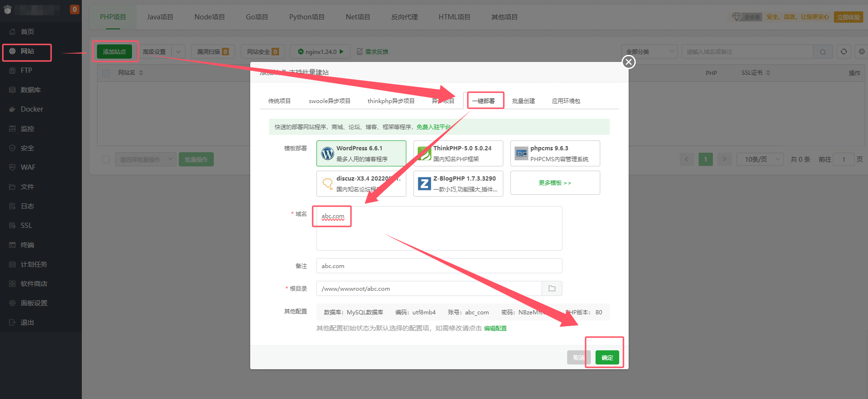Select the Z-BlogPHP 1.7.3.3290 template
The width and height of the screenshot is (868, 399).
(458, 183)
